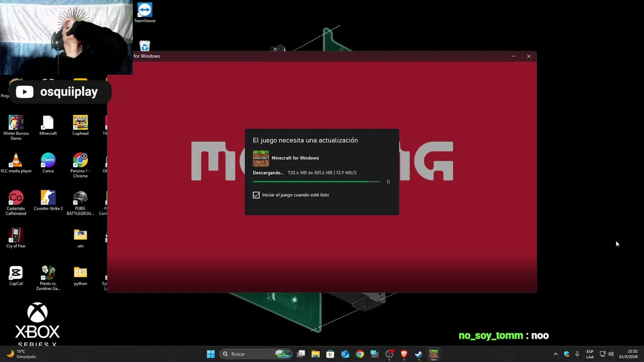Screen dimensions: 644x362
Task: Open Steam from the taskbar
Action: (419, 354)
